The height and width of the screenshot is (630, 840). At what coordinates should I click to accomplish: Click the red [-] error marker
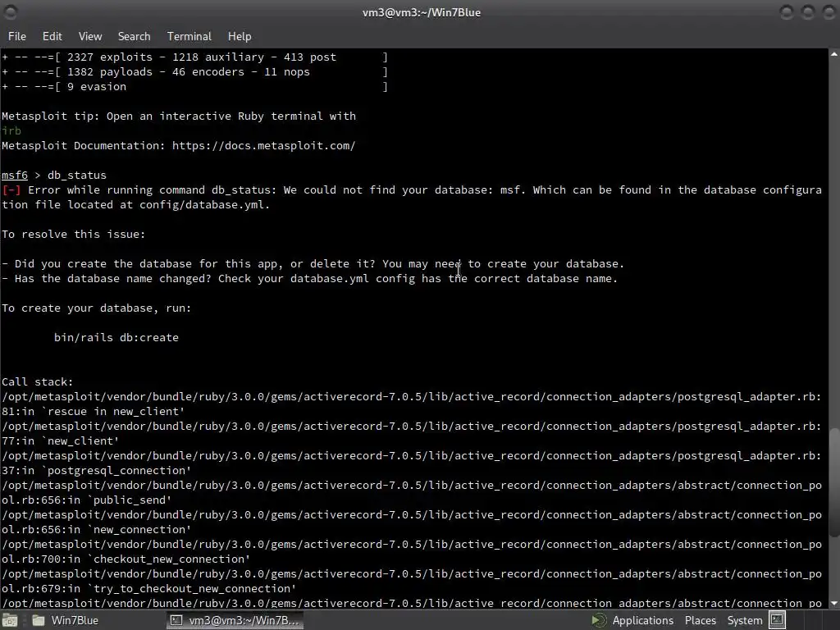[11, 189]
